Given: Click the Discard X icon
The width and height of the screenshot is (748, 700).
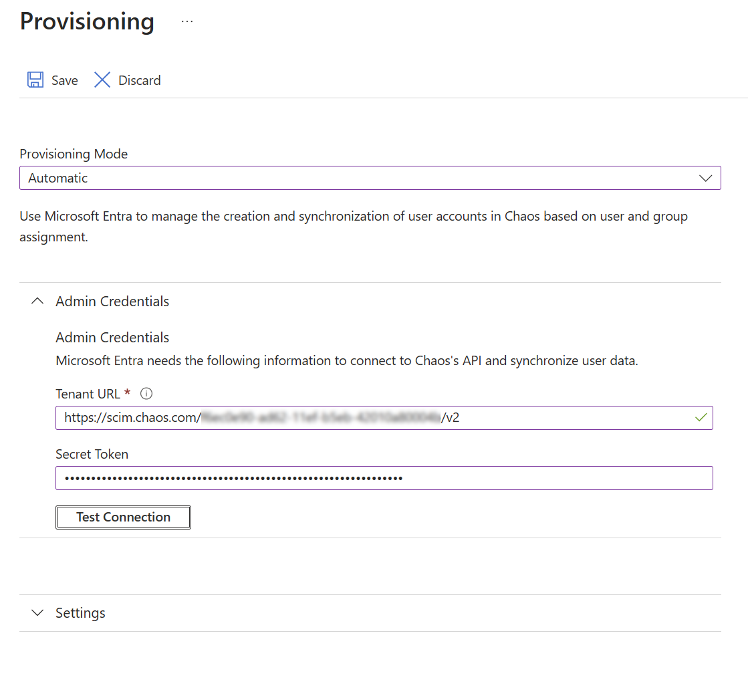Looking at the screenshot, I should (x=102, y=80).
